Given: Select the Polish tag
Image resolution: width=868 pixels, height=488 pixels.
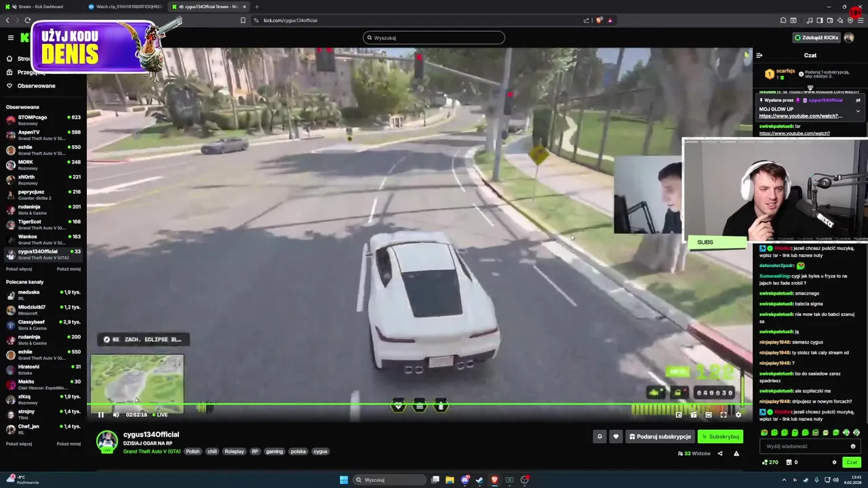Looking at the screenshot, I should pos(193,451).
